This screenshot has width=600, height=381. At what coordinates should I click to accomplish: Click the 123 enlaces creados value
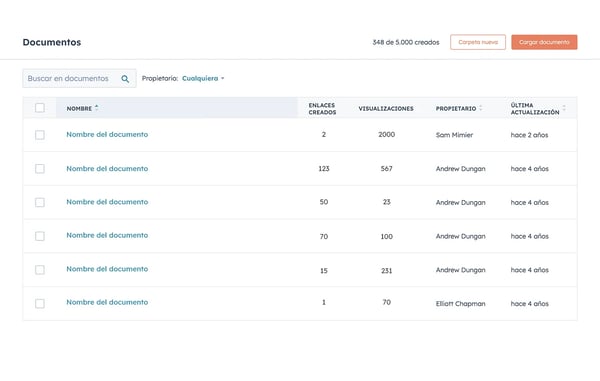click(x=324, y=168)
